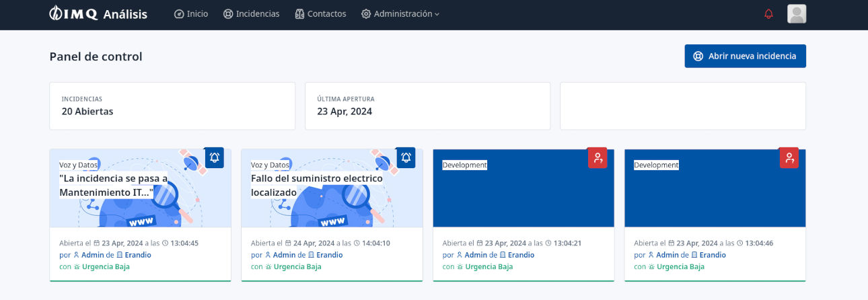Click the Erandio link on the 13:04:45 card
The height and width of the screenshot is (300, 868).
tap(133, 255)
